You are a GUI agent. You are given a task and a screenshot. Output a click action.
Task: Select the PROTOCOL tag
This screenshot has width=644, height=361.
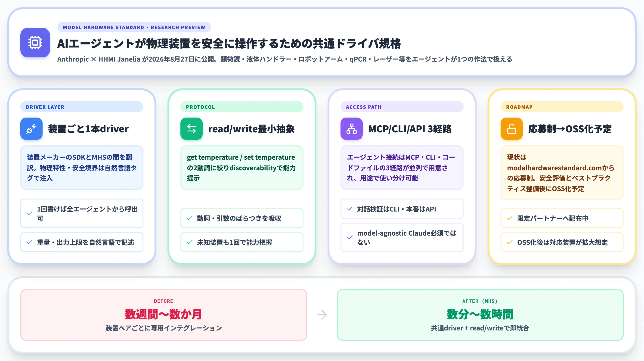(x=242, y=107)
